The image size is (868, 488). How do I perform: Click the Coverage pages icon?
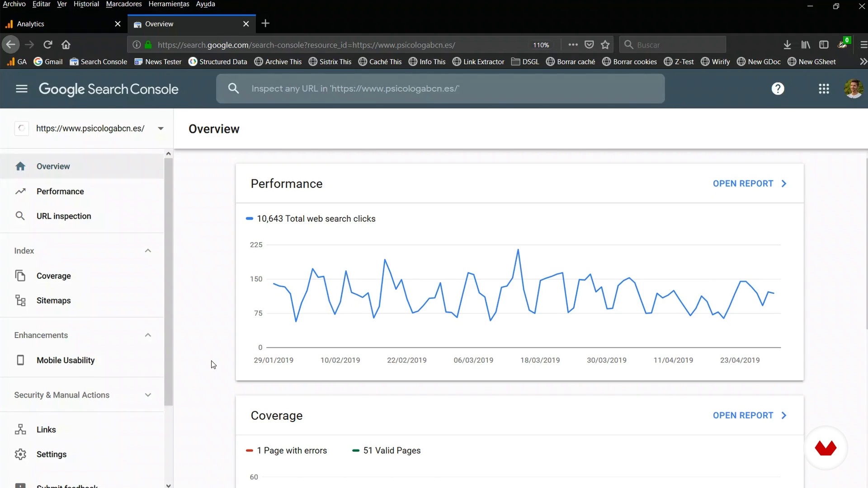pyautogui.click(x=20, y=276)
